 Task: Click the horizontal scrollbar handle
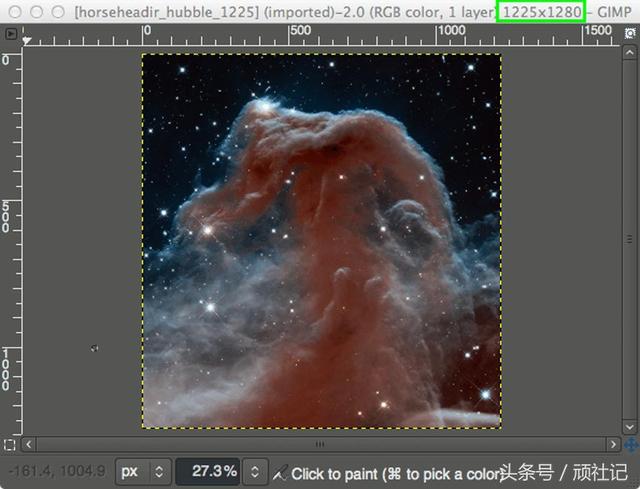pos(320,444)
